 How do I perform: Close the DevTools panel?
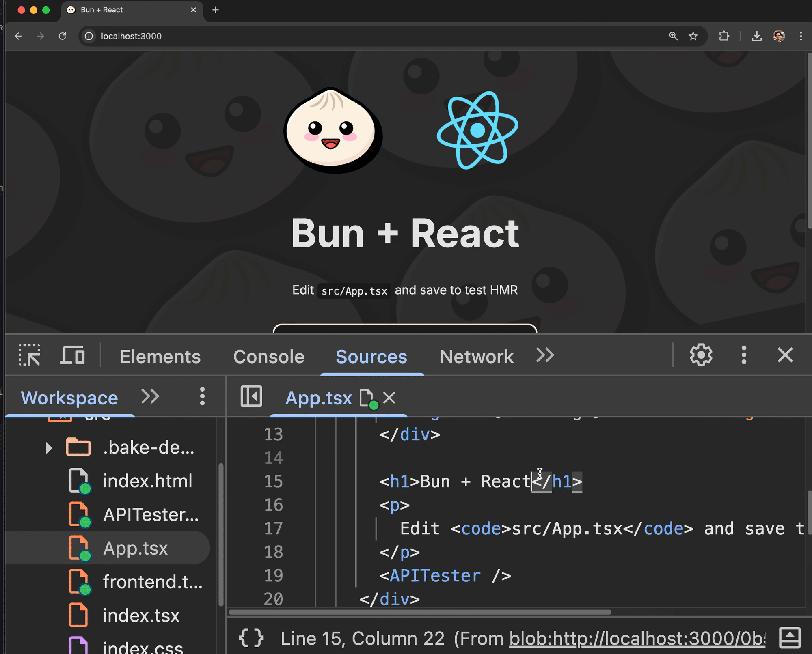tap(785, 355)
